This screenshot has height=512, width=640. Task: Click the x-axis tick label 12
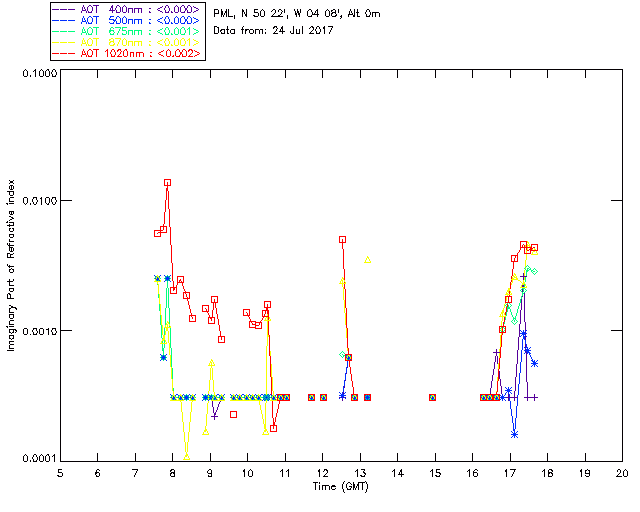[322, 473]
